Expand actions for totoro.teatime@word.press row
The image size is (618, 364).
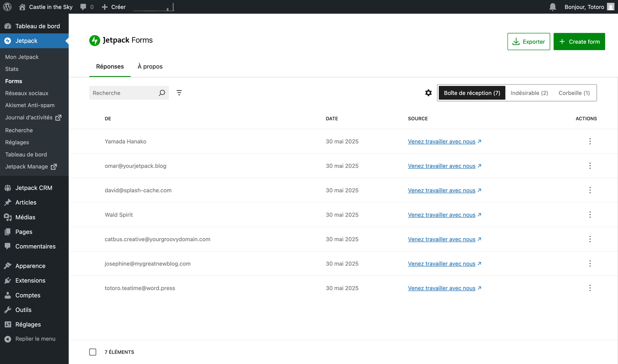[590, 288]
